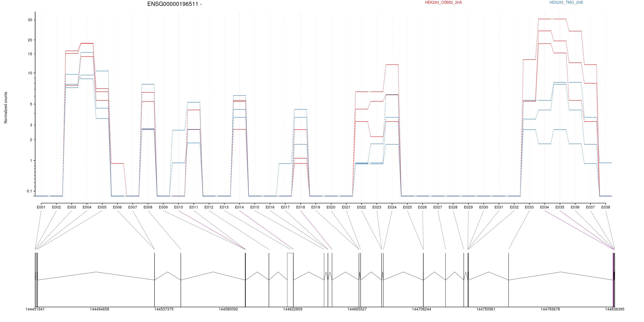Click the gray exon block at 144451941

point(36,280)
